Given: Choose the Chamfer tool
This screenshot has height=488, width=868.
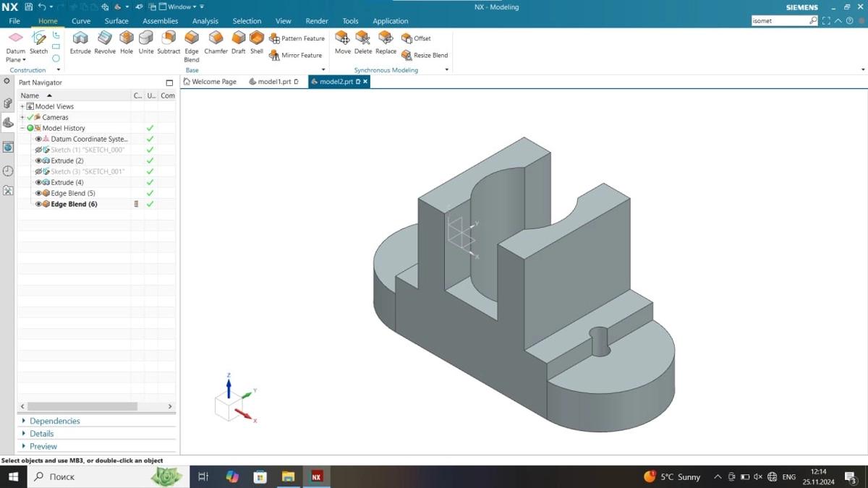Looking at the screenshot, I should pos(216,42).
